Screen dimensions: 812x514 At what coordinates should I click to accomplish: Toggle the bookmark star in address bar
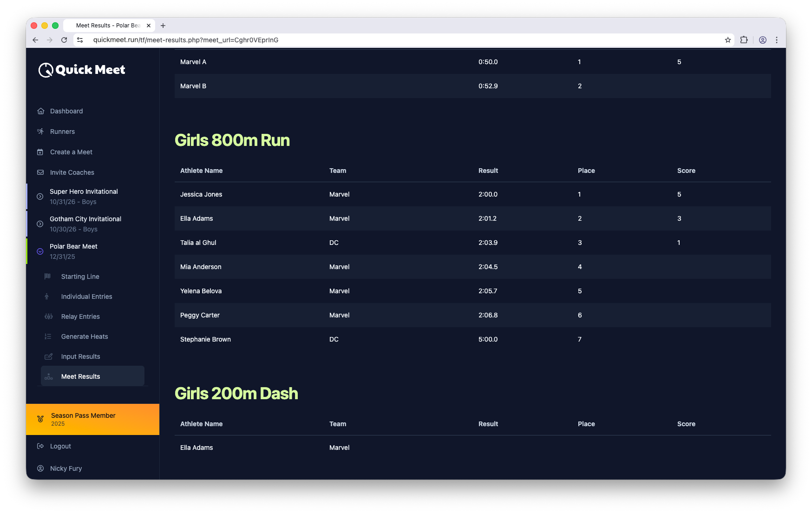(x=728, y=40)
